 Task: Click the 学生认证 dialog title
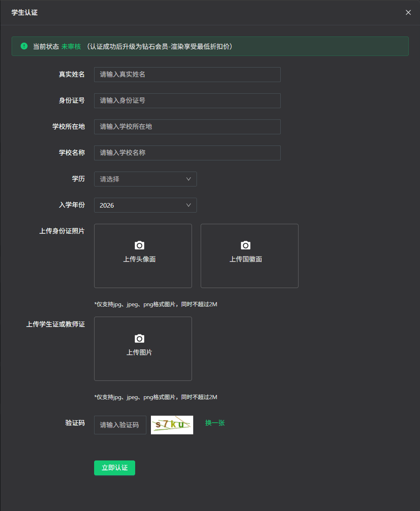pos(24,12)
